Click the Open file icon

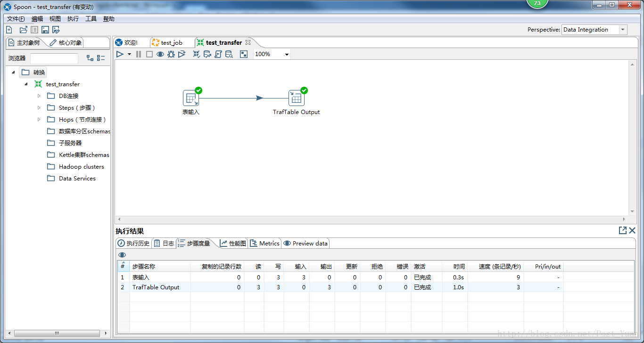[24, 30]
